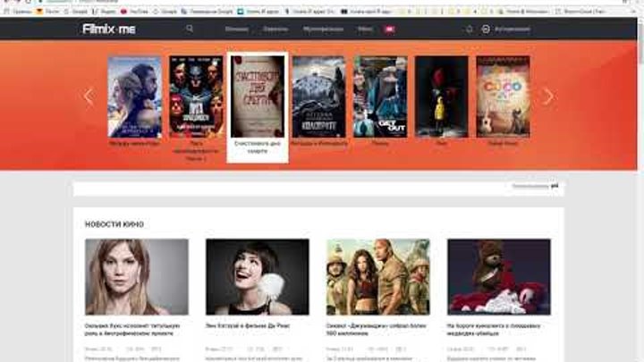Open the Jumanji news article image
The image size is (644, 362).
(377, 276)
